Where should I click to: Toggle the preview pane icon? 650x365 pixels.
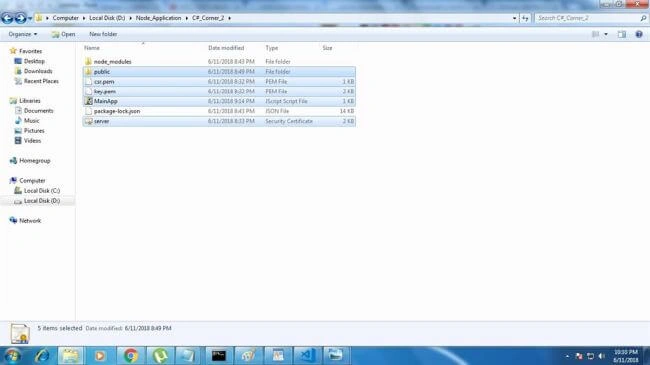[622, 34]
